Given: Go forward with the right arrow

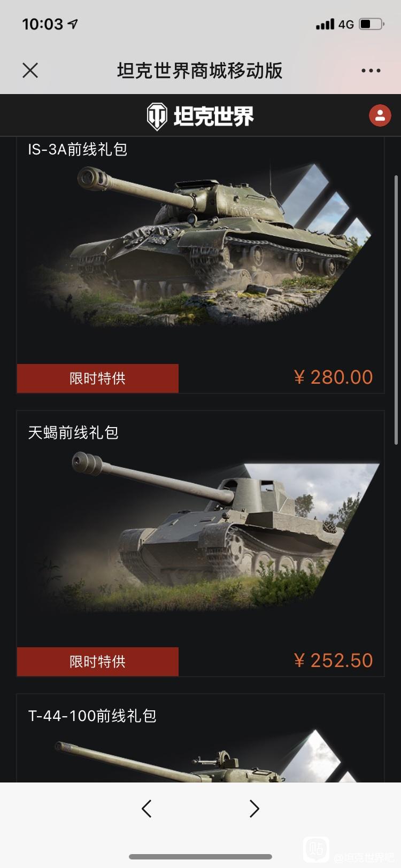Looking at the screenshot, I should (x=255, y=809).
